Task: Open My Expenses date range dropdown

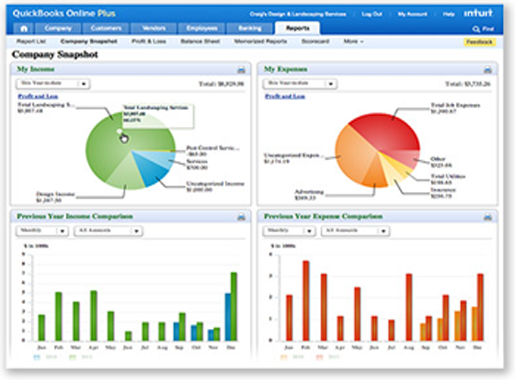Action: [300, 83]
